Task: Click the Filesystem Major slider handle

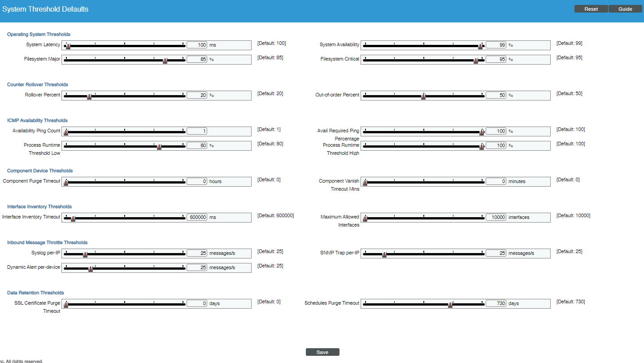Action: pyautogui.click(x=165, y=59)
